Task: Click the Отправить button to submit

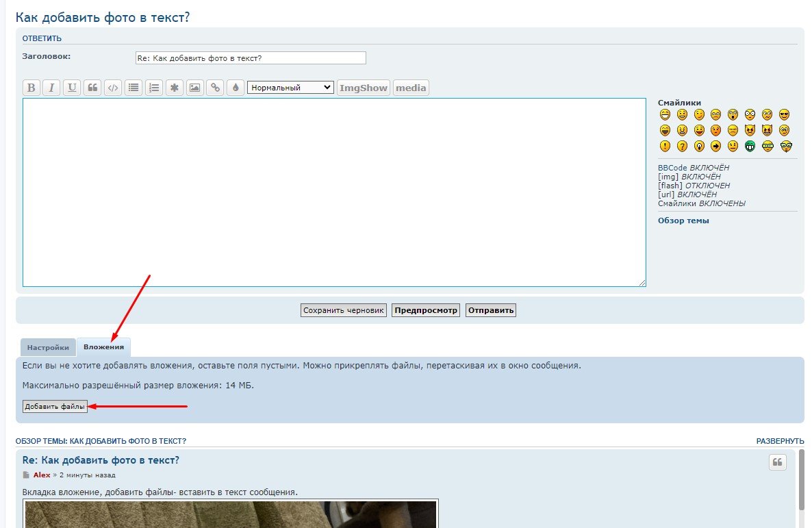Action: click(490, 310)
